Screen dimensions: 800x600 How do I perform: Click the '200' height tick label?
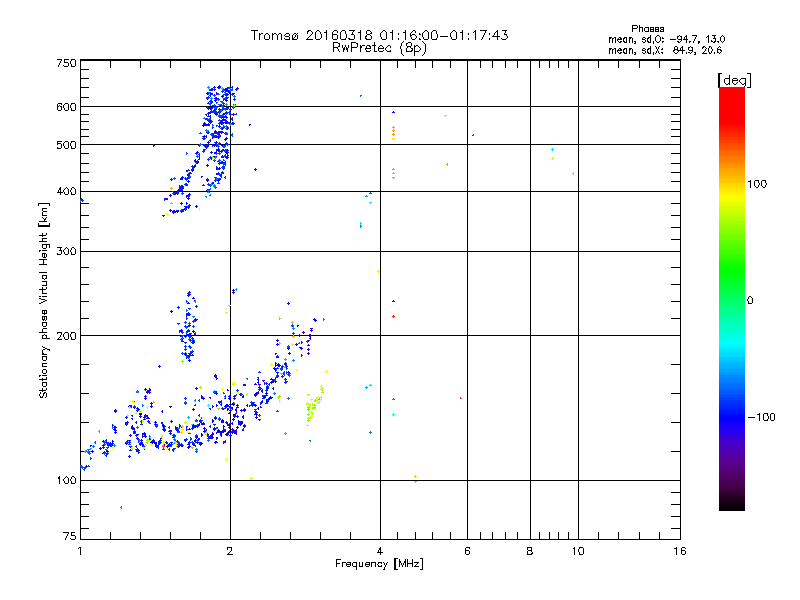point(66,336)
